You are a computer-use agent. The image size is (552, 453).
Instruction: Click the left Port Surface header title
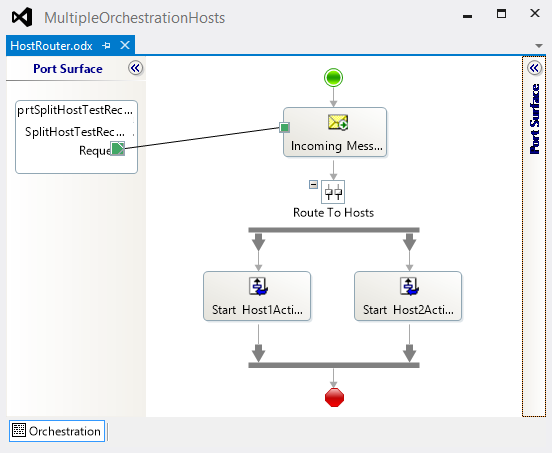68,69
